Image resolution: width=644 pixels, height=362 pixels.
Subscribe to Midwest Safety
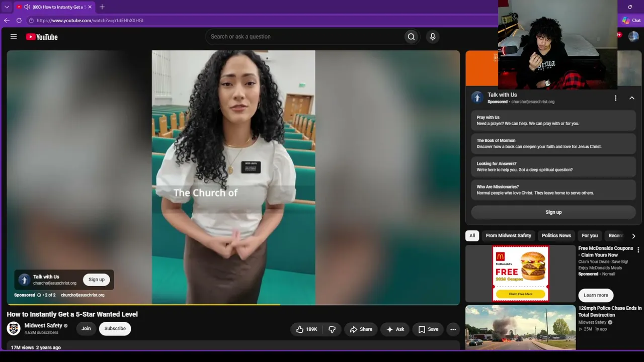coord(115,329)
